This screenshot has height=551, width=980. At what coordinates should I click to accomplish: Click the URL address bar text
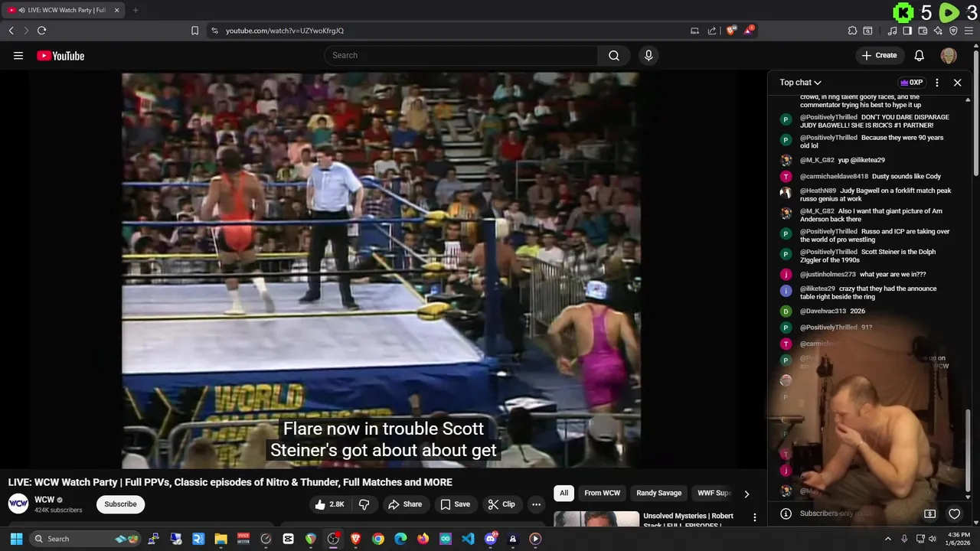pos(285,31)
